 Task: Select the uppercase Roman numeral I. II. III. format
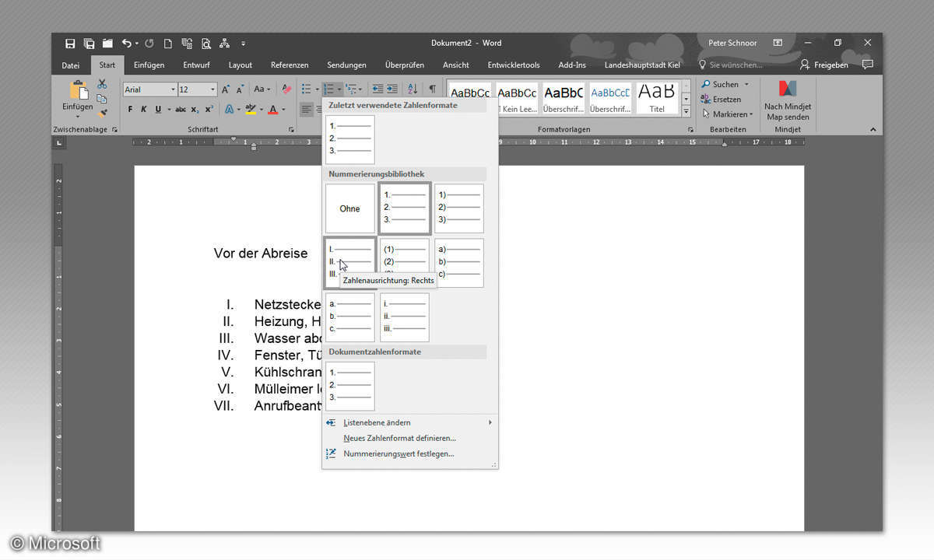pyautogui.click(x=350, y=263)
